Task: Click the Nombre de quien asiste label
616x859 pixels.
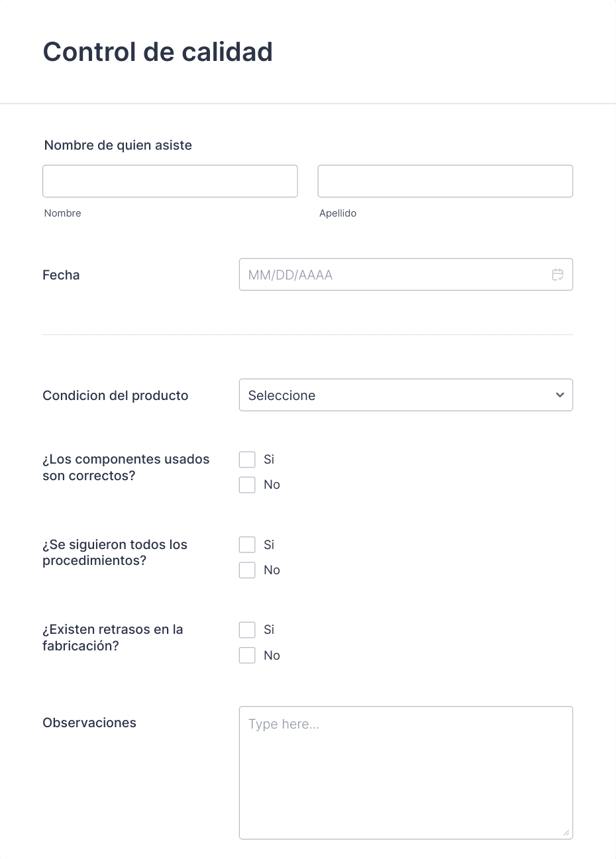Action: pyautogui.click(x=118, y=145)
